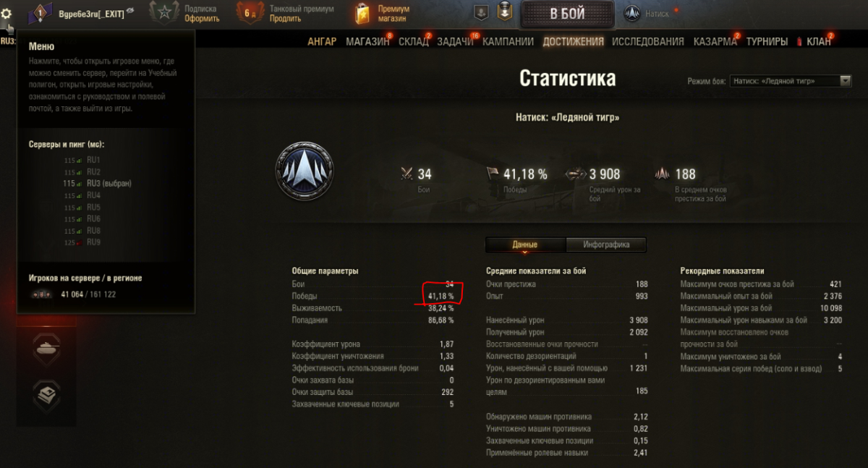The width and height of the screenshot is (868, 468).
Task: Click the Оформить subscription link
Action: pos(201,19)
